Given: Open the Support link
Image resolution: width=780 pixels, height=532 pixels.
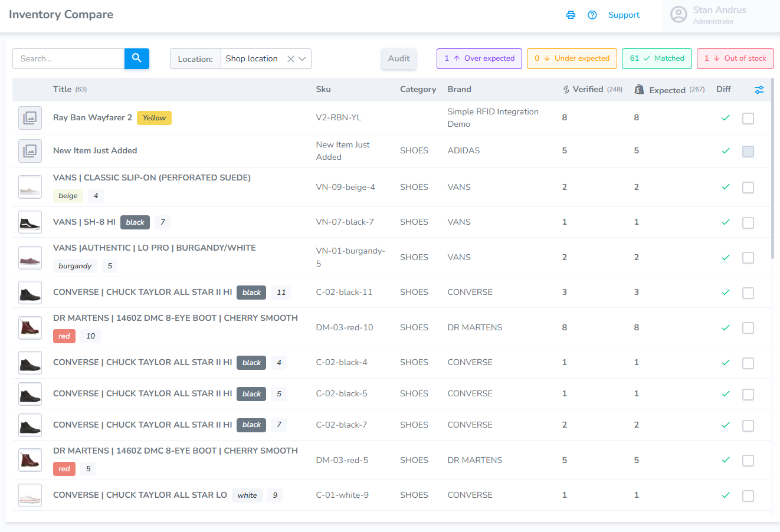Looking at the screenshot, I should click(x=624, y=15).
